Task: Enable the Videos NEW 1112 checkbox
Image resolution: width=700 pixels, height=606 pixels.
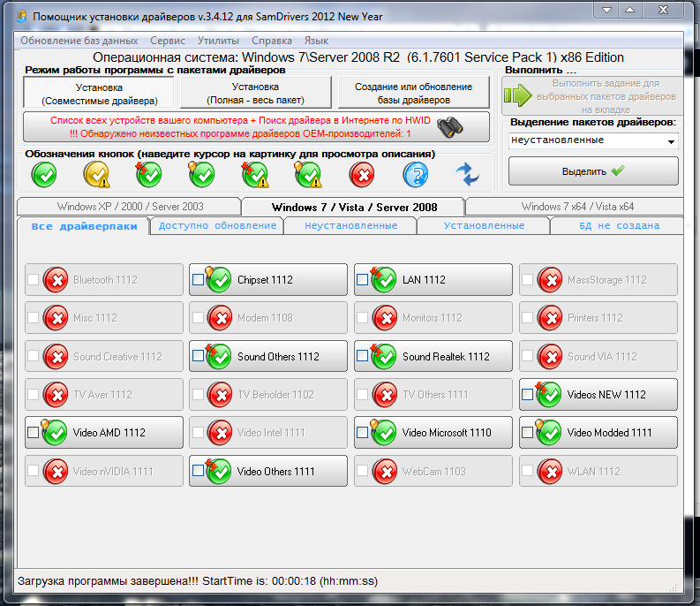Action: tap(527, 394)
